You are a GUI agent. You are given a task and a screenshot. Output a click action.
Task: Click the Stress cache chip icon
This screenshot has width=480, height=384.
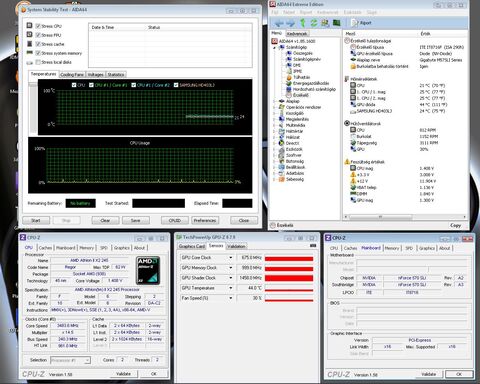(x=30, y=44)
